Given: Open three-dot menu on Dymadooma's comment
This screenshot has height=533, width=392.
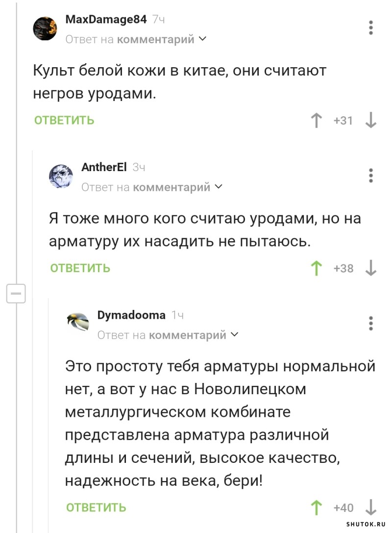Looking at the screenshot, I should click(x=371, y=323).
